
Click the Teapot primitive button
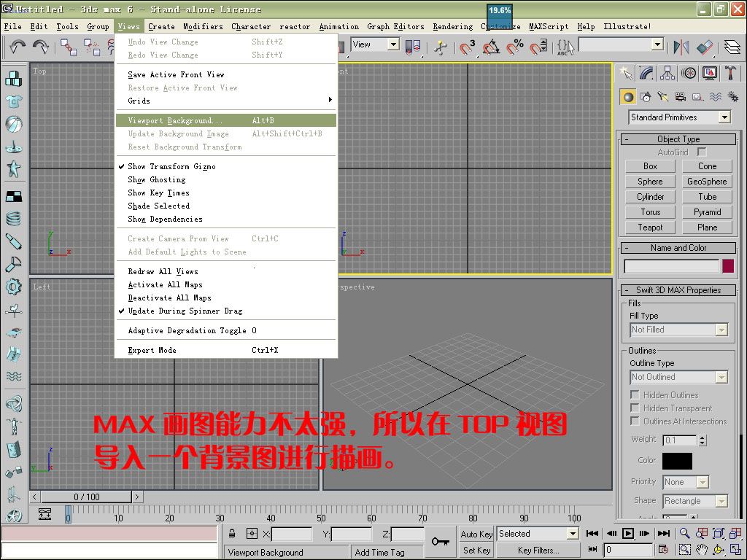(650, 227)
